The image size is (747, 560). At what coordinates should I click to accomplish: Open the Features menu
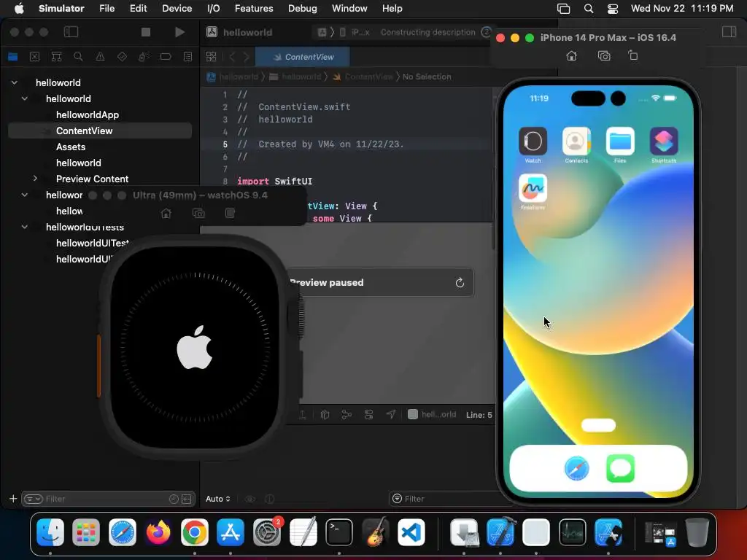(x=254, y=8)
